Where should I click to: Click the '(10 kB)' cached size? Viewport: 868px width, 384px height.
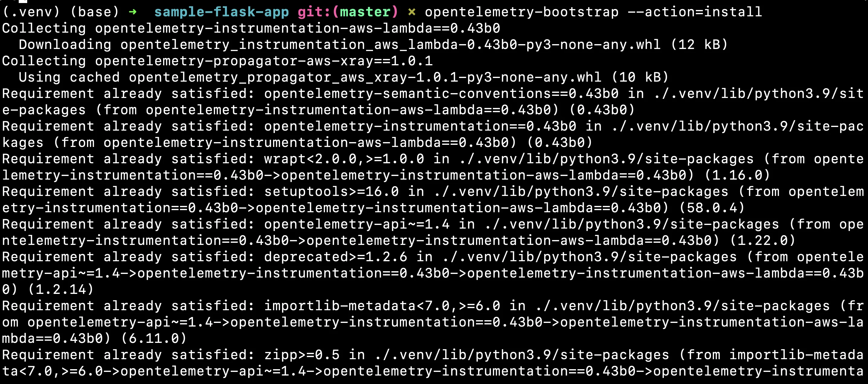coord(640,77)
